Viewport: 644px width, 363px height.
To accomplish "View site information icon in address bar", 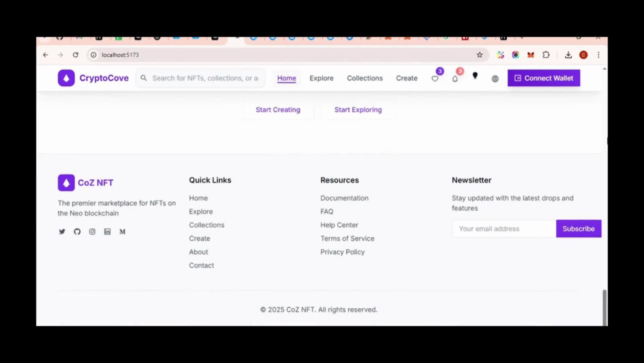I will (x=93, y=55).
